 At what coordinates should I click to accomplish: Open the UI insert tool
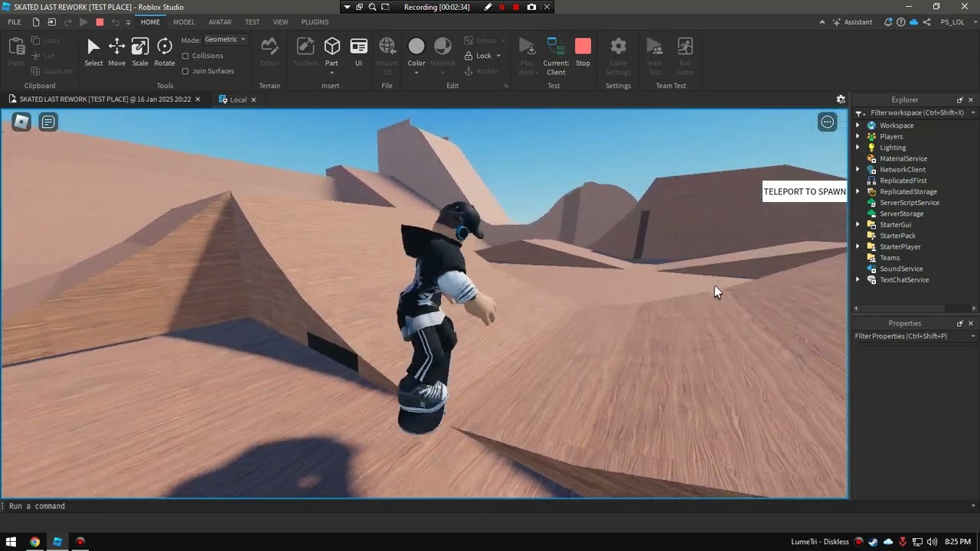pyautogui.click(x=358, y=53)
